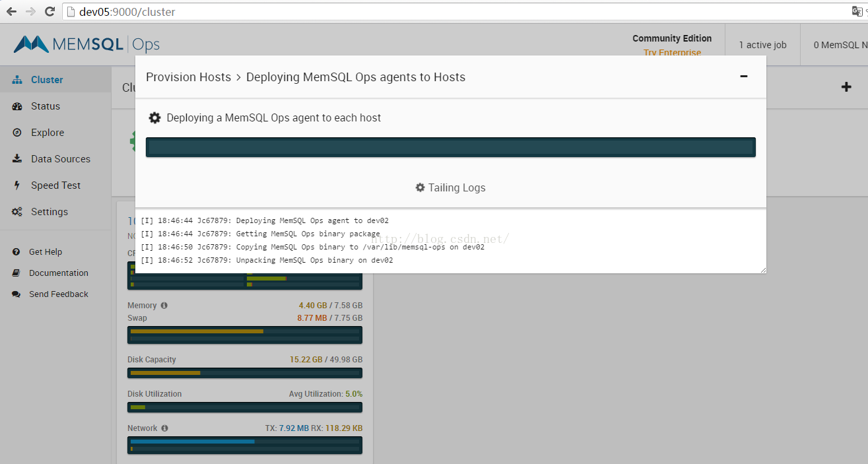Screen dimensions: 868x464
Task: Click the MemSQL Ops logo
Action: (86, 44)
